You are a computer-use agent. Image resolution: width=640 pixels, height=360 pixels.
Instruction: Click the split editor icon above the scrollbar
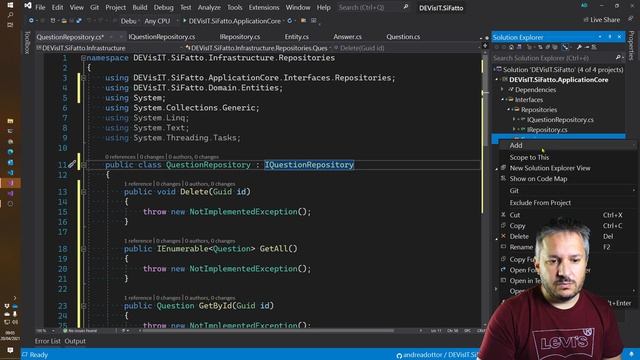pos(485,46)
